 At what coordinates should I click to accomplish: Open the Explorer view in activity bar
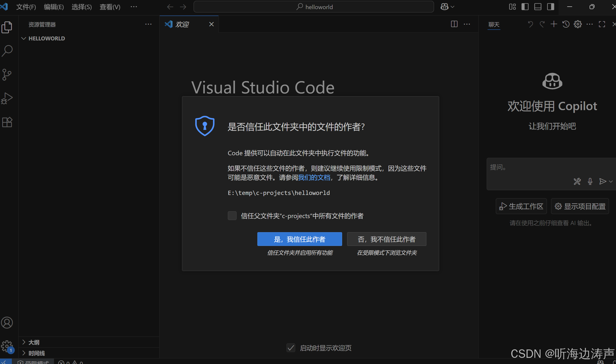(x=7, y=27)
